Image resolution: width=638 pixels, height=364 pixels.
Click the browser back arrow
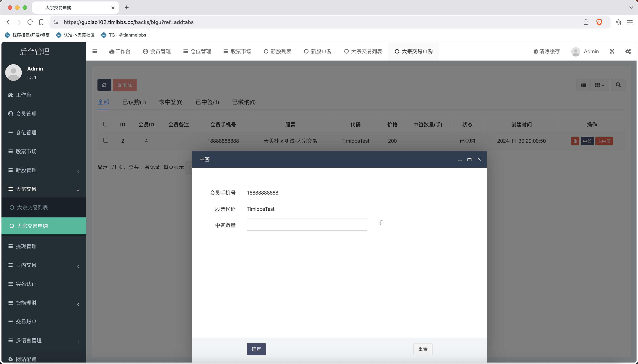click(x=8, y=22)
